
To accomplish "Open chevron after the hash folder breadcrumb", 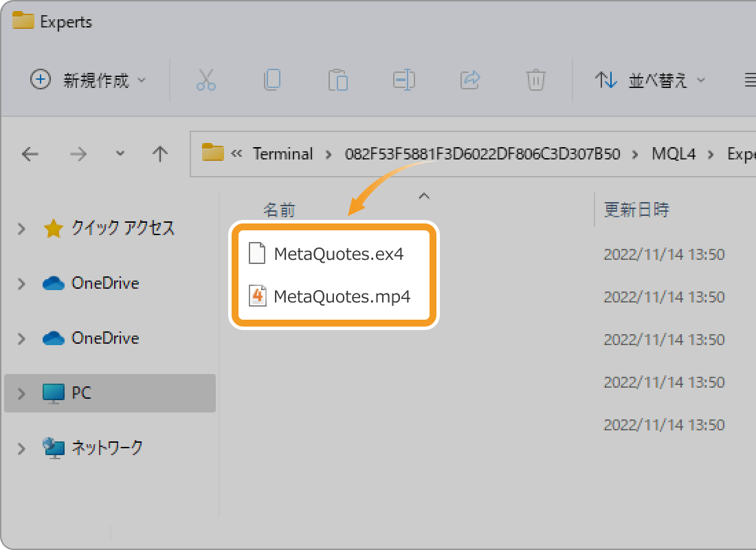I will click(636, 155).
